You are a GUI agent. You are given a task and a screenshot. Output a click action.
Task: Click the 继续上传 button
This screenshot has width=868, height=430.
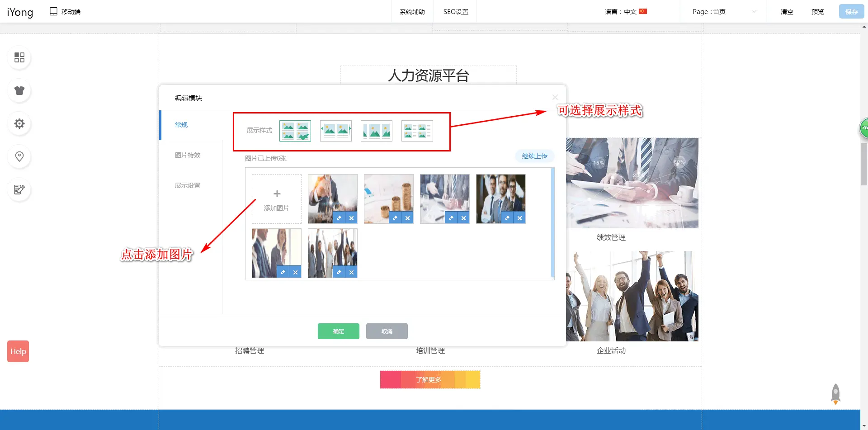tap(534, 156)
